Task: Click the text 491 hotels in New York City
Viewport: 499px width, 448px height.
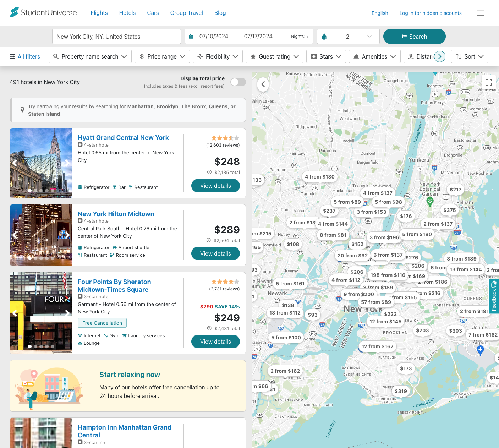Action: pyautogui.click(x=45, y=82)
